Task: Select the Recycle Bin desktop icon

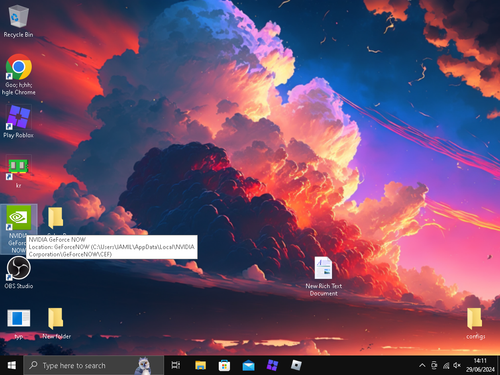Action: pyautogui.click(x=18, y=21)
